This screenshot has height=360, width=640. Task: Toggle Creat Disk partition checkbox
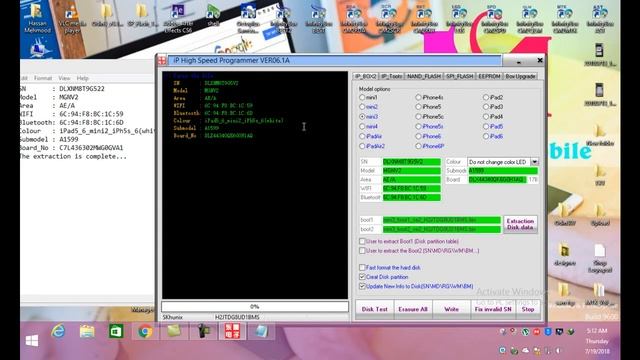coord(362,277)
